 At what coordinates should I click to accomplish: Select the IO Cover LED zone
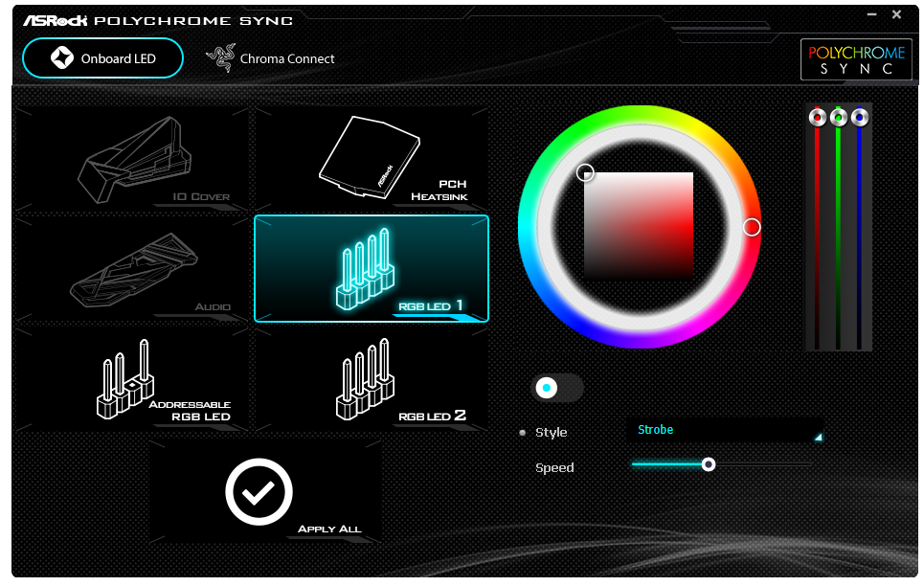(x=132, y=159)
